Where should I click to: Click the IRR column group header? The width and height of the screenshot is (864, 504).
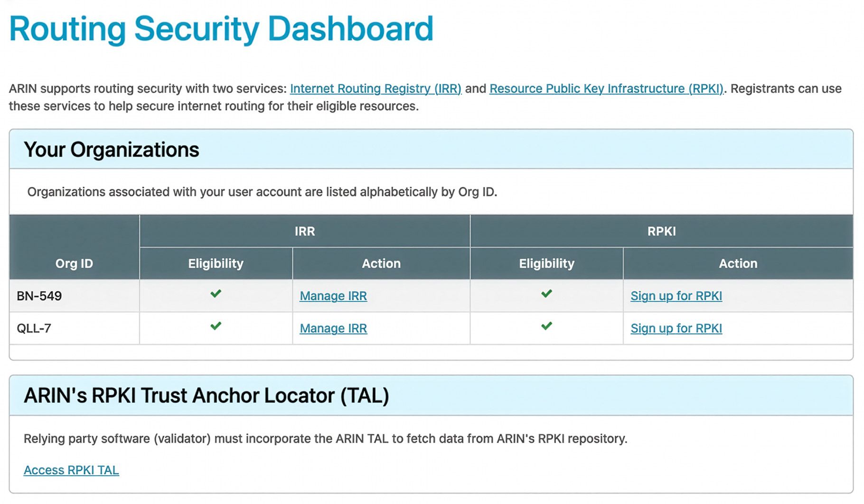click(304, 231)
